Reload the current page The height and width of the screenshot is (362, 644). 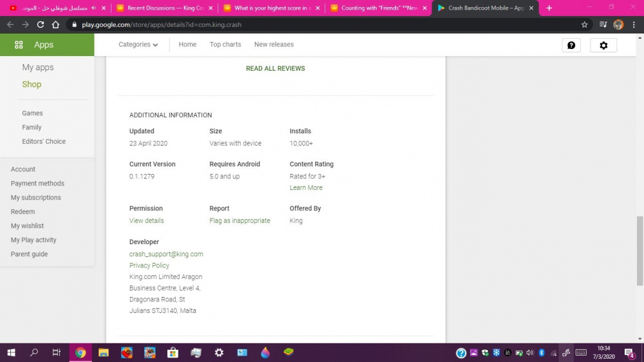(x=40, y=24)
